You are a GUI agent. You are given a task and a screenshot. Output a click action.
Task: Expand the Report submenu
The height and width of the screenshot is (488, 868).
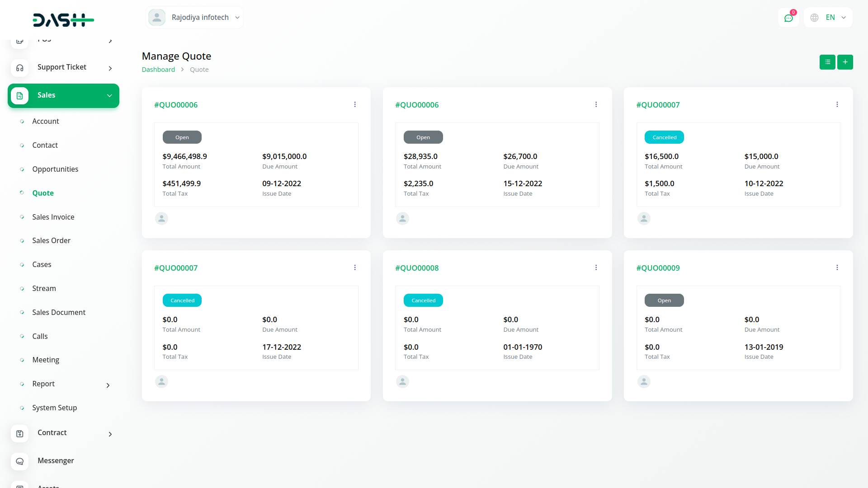click(x=108, y=385)
